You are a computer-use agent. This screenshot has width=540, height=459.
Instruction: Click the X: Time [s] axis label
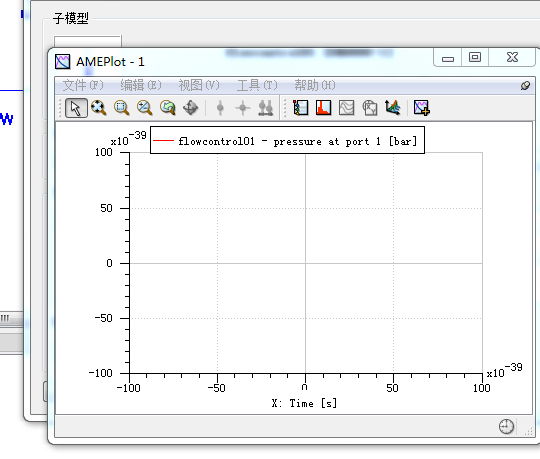(x=304, y=403)
